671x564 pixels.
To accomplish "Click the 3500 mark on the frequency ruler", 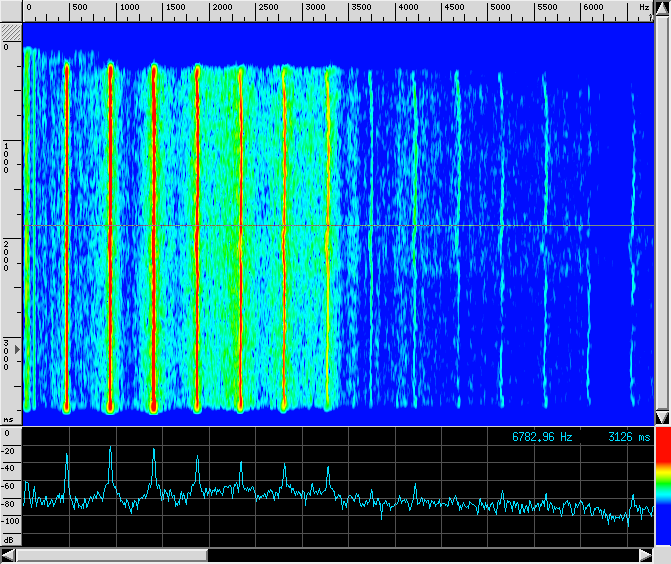I will point(362,8).
